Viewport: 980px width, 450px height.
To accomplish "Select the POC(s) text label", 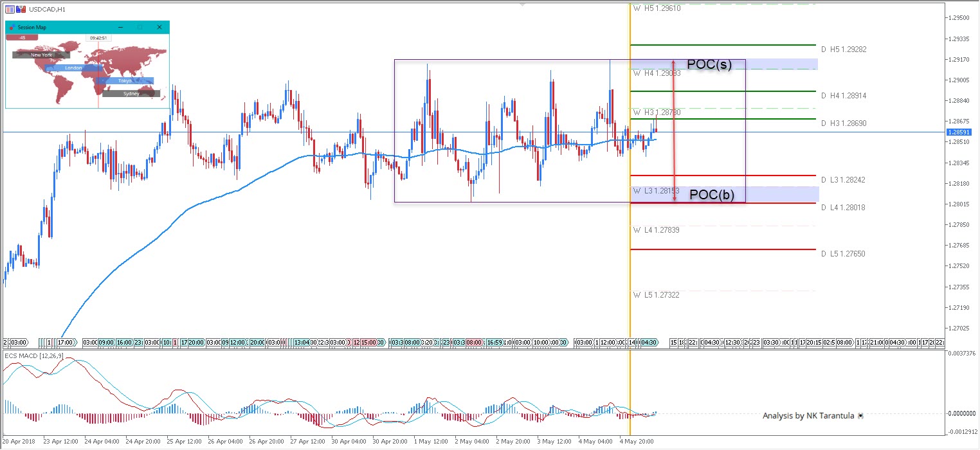I will coord(709,65).
